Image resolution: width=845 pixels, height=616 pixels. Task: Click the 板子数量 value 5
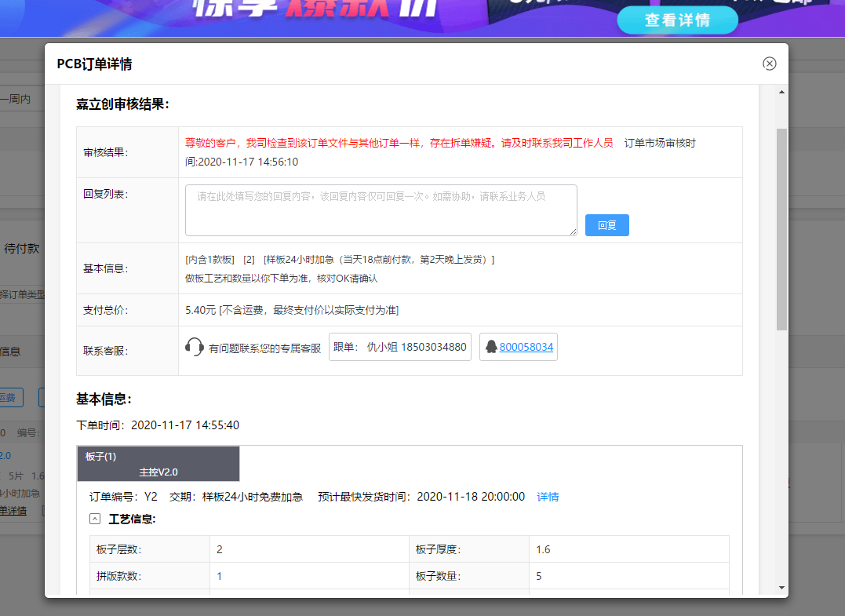click(538, 576)
